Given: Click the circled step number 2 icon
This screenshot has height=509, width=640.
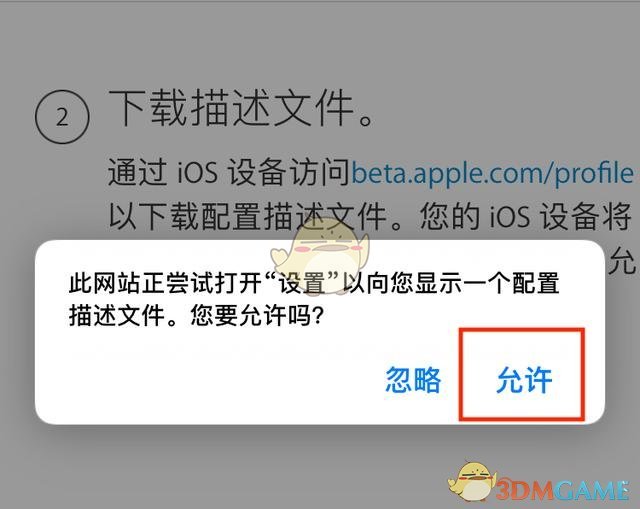Looking at the screenshot, I should pos(62,117).
